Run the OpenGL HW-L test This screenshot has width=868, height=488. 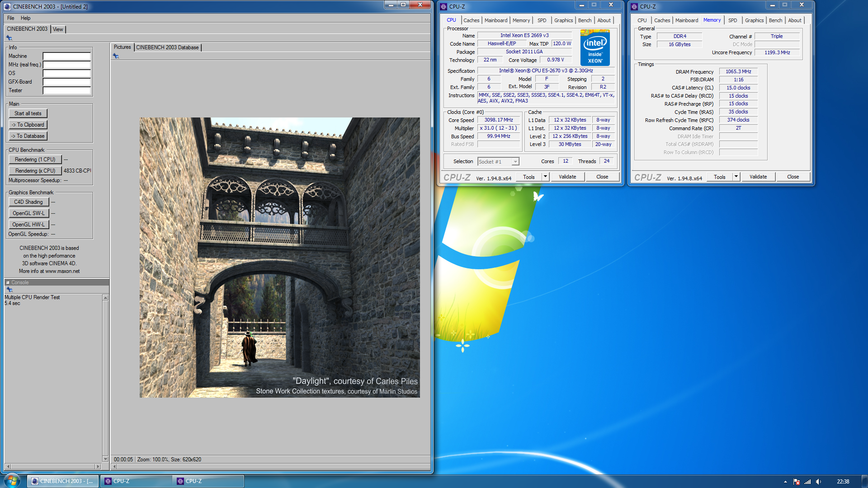tap(28, 225)
